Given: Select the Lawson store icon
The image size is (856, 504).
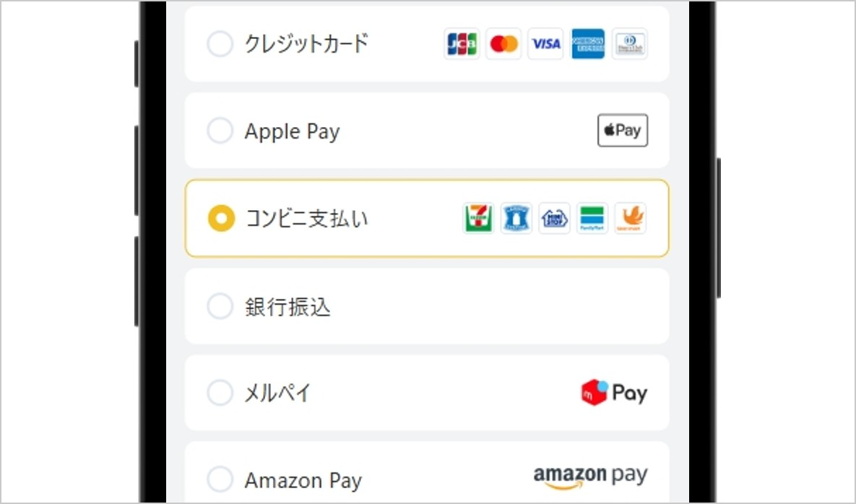Looking at the screenshot, I should (516, 219).
